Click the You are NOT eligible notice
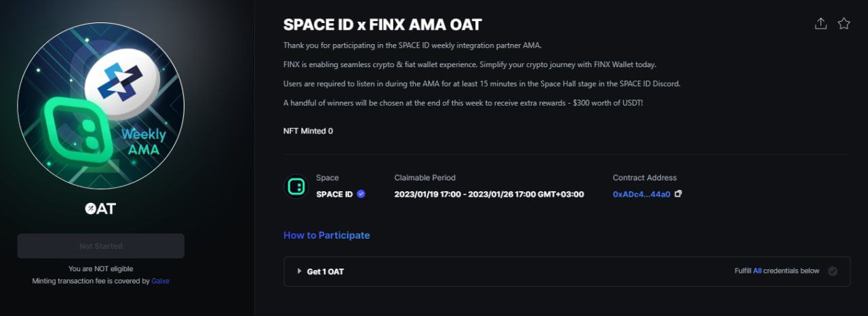868x316 pixels. point(100,269)
